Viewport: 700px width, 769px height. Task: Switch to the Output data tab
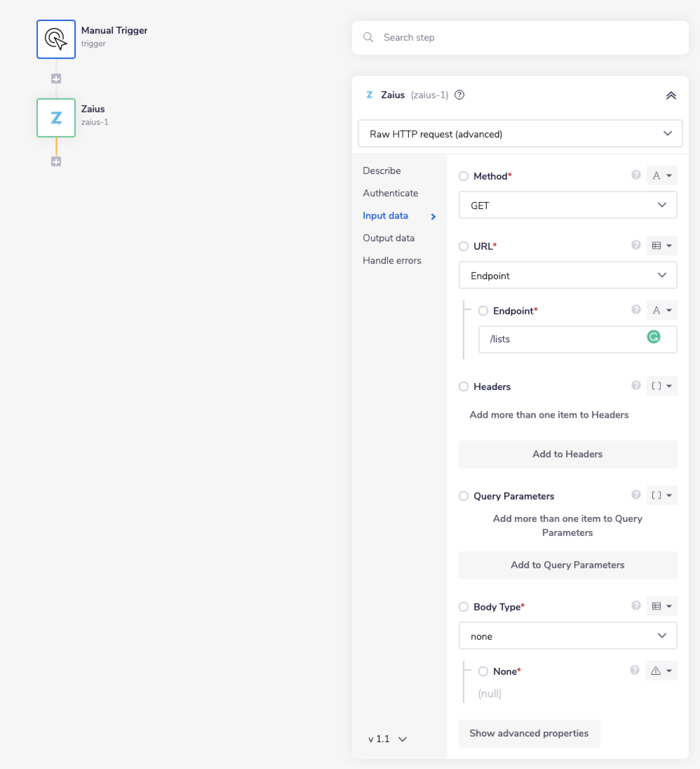point(388,238)
